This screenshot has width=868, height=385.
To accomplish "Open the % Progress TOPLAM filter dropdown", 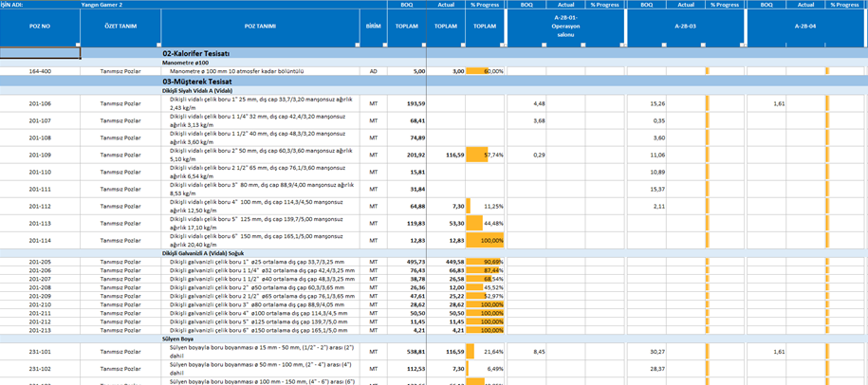I will coord(502,45).
